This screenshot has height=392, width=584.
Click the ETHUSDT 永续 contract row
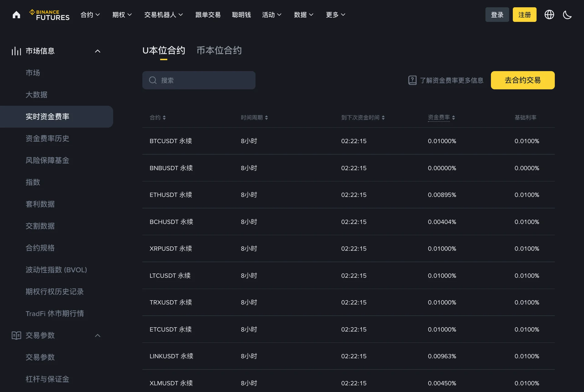[348, 195]
